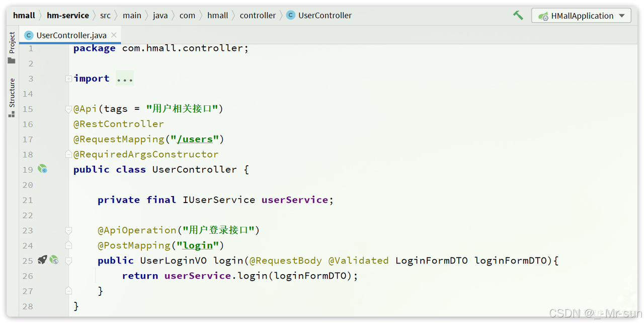Click UserLoginVO return type
This screenshot has width=644, height=324.
(174, 261)
